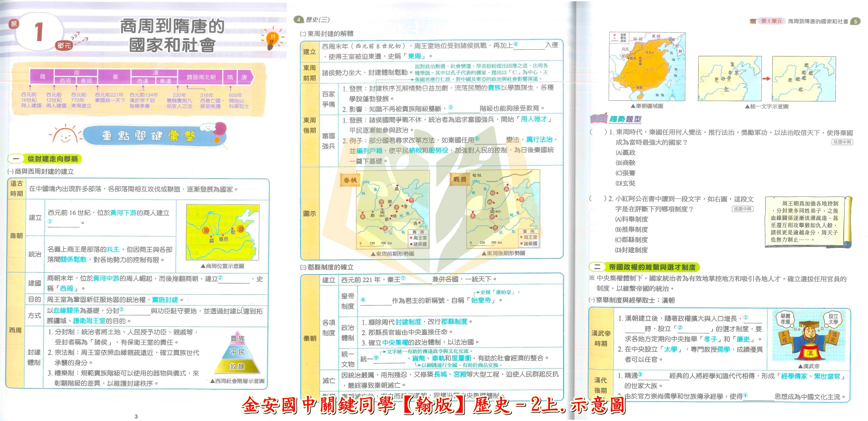The image size is (868, 421).
Task: Select the 商 cell in the timeline
Action: 42,77
